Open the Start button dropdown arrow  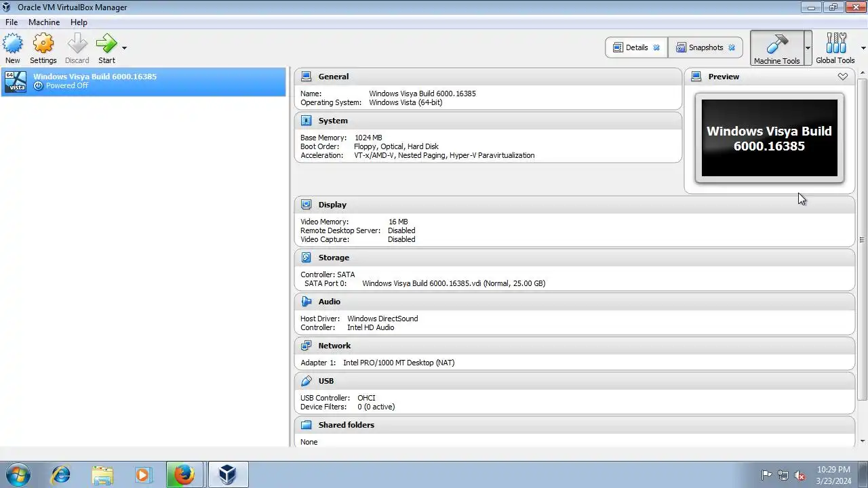(x=124, y=48)
